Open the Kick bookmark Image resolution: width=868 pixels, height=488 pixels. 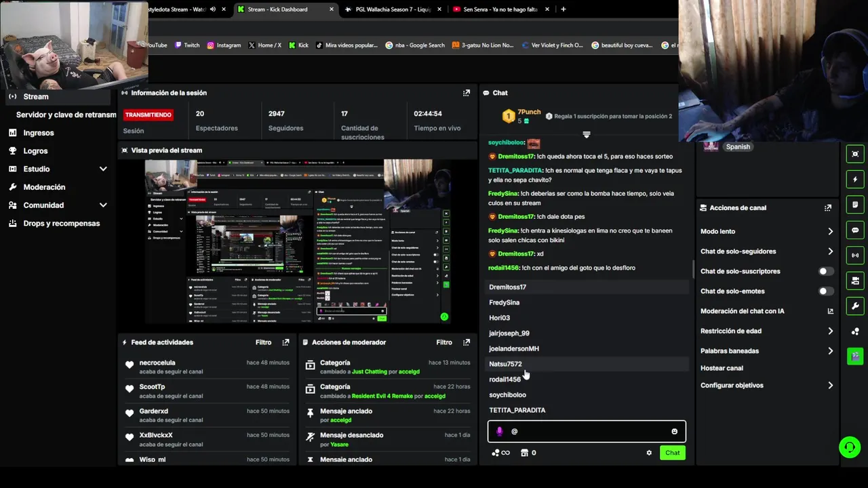[298, 45]
